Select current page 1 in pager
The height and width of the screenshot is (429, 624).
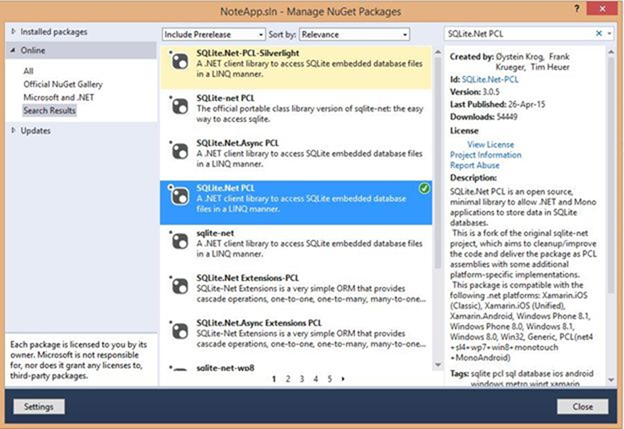[x=274, y=379]
